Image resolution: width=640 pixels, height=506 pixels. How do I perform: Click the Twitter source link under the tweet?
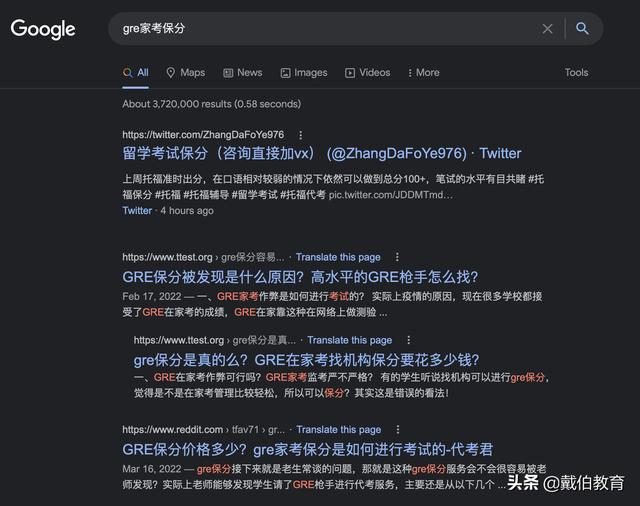[x=137, y=211]
